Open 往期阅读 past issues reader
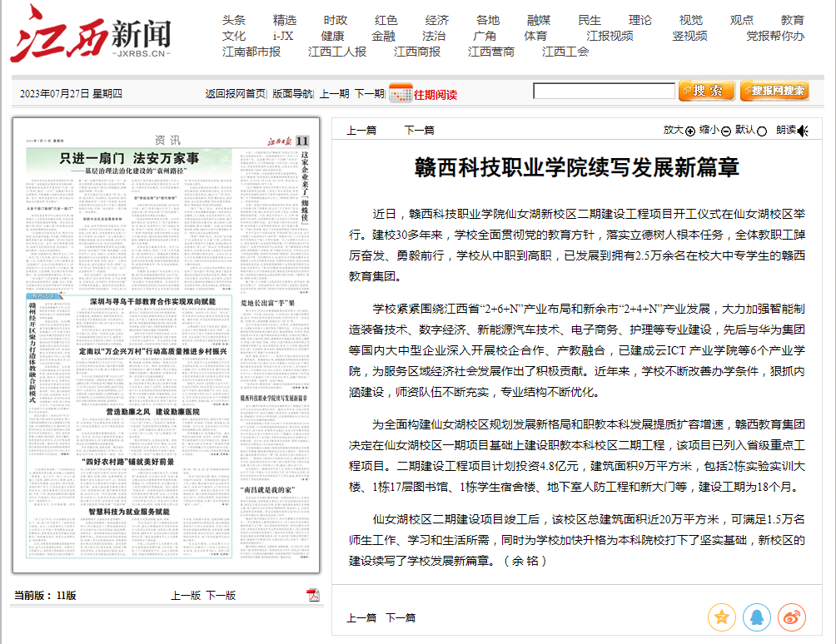The width and height of the screenshot is (836, 644). pos(435,94)
